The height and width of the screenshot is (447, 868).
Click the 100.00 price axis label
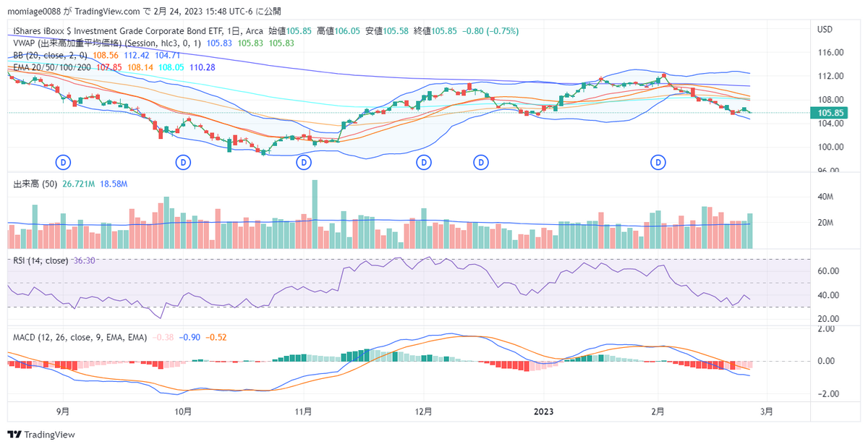pyautogui.click(x=830, y=147)
